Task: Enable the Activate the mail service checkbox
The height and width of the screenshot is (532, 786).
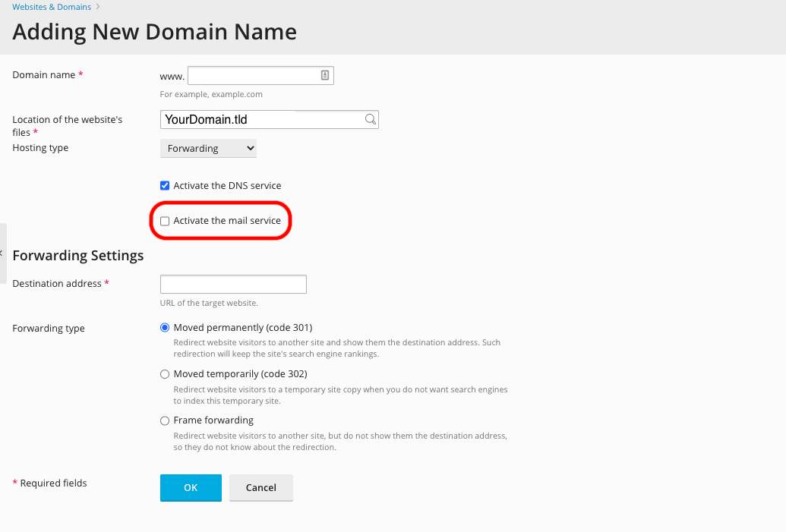Action: click(165, 221)
